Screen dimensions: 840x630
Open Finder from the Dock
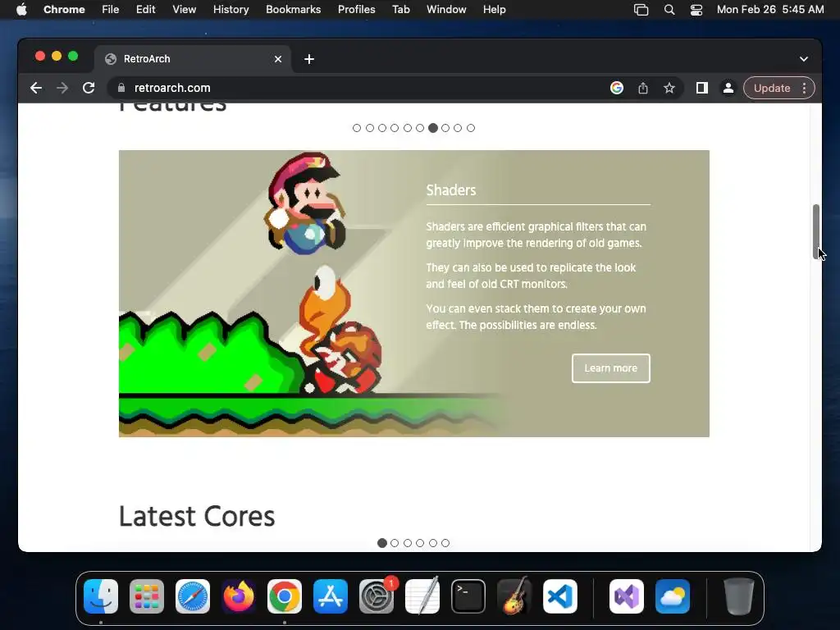click(x=101, y=596)
